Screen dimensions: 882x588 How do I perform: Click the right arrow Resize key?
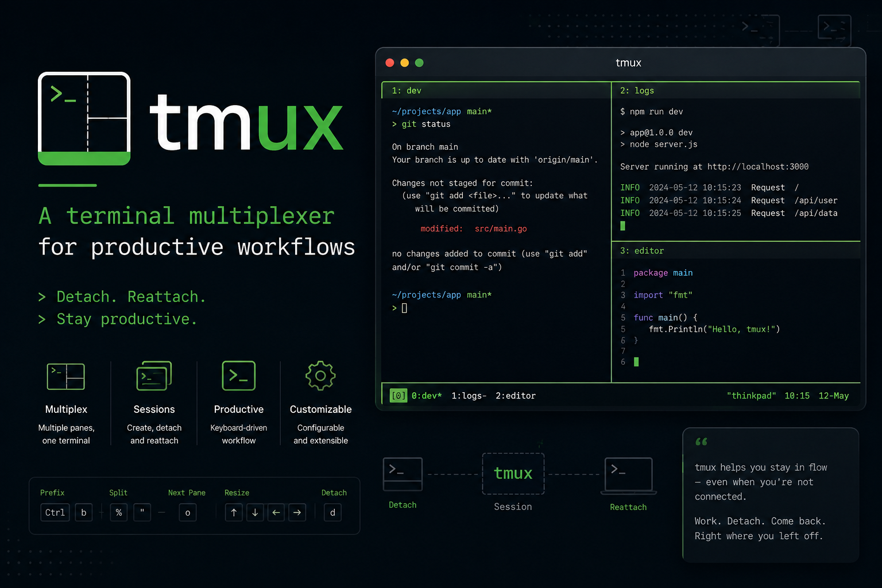[x=297, y=513]
